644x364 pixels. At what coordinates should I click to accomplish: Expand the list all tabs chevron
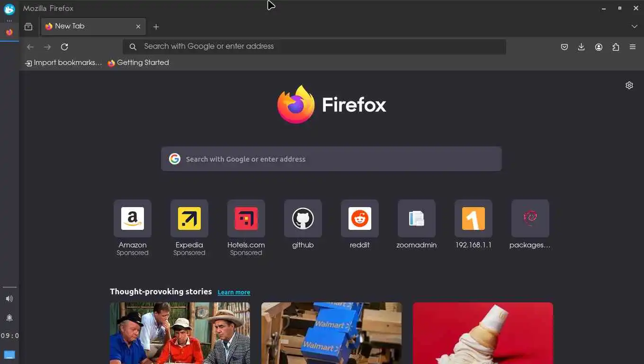pyautogui.click(x=635, y=27)
